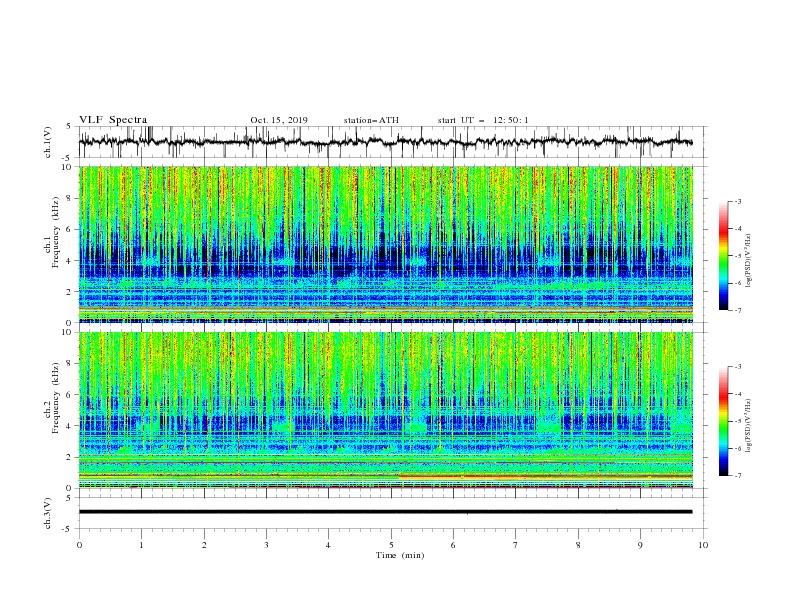
Task: Click the log(PSD) label beside ch.2 colorbar
Action: click(749, 425)
